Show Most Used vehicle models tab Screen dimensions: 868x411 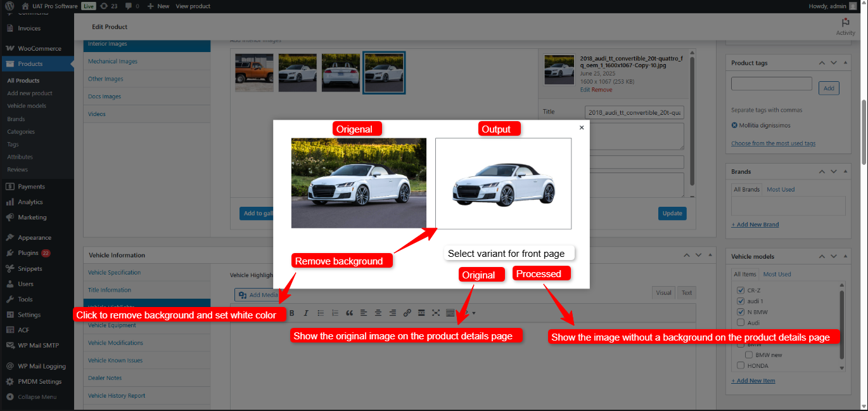click(x=777, y=275)
